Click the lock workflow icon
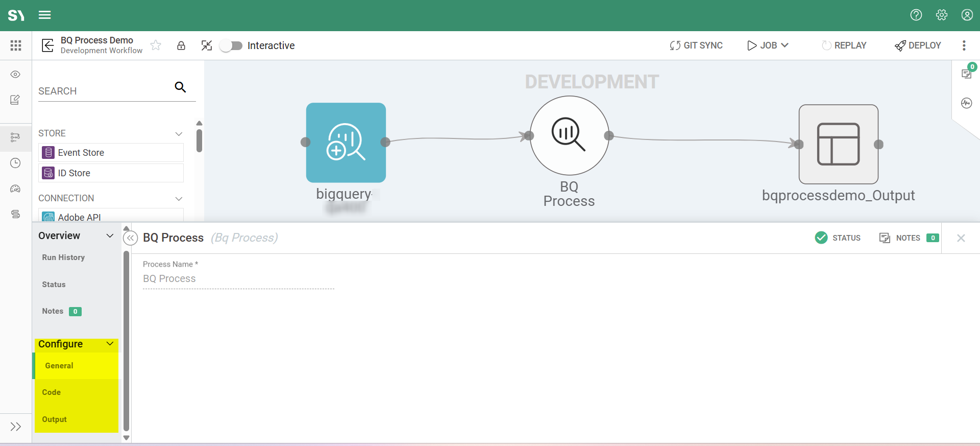Image resolution: width=980 pixels, height=446 pixels. [181, 45]
